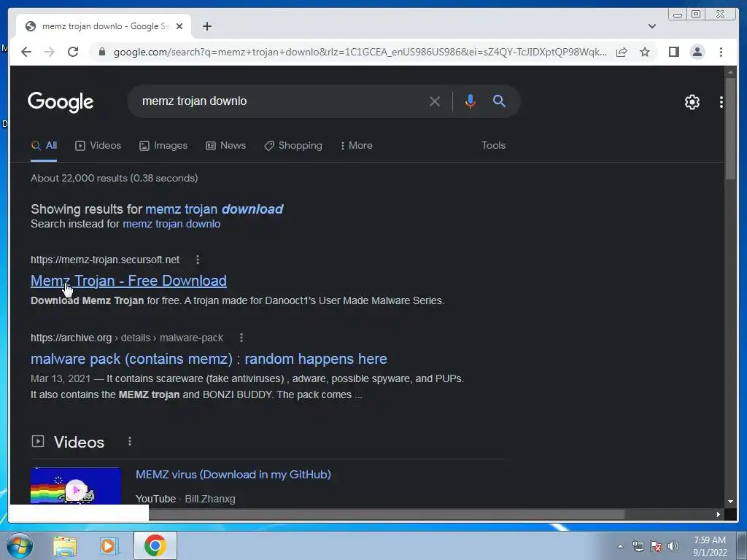Screen dimensions: 747x560
Task: Start voice search with microphone icon
Action: pyautogui.click(x=471, y=101)
